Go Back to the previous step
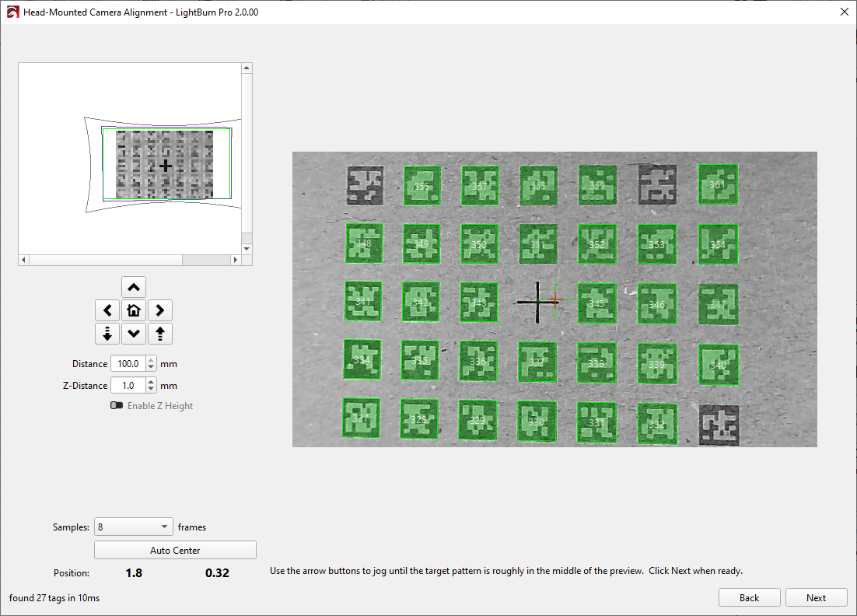Image resolution: width=857 pixels, height=616 pixels. (749, 598)
